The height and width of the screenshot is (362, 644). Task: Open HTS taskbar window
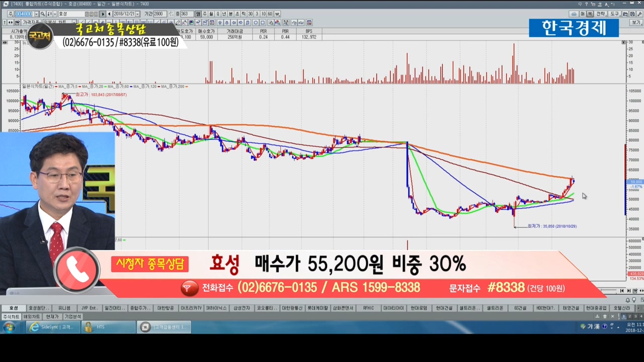(108, 327)
